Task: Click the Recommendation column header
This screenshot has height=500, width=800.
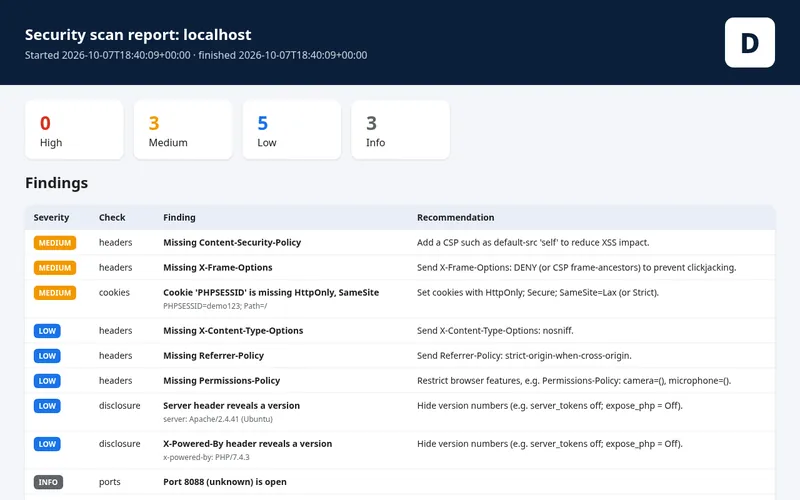Action: [x=455, y=217]
